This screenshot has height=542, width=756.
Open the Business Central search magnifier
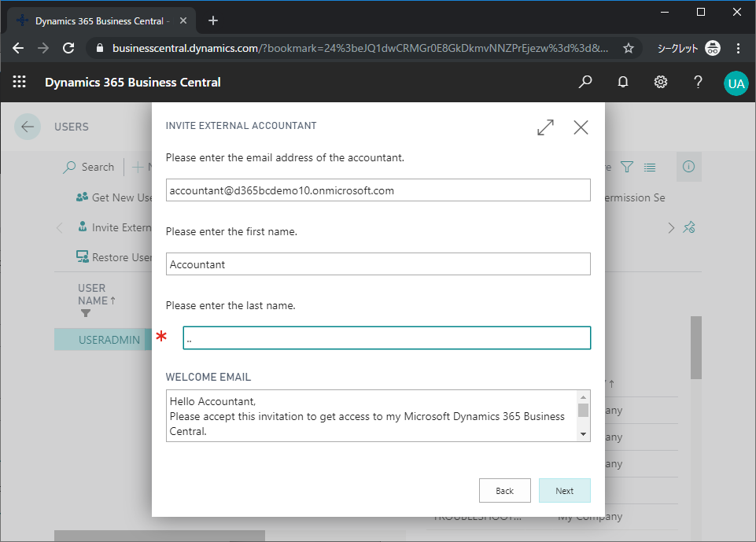coord(585,82)
